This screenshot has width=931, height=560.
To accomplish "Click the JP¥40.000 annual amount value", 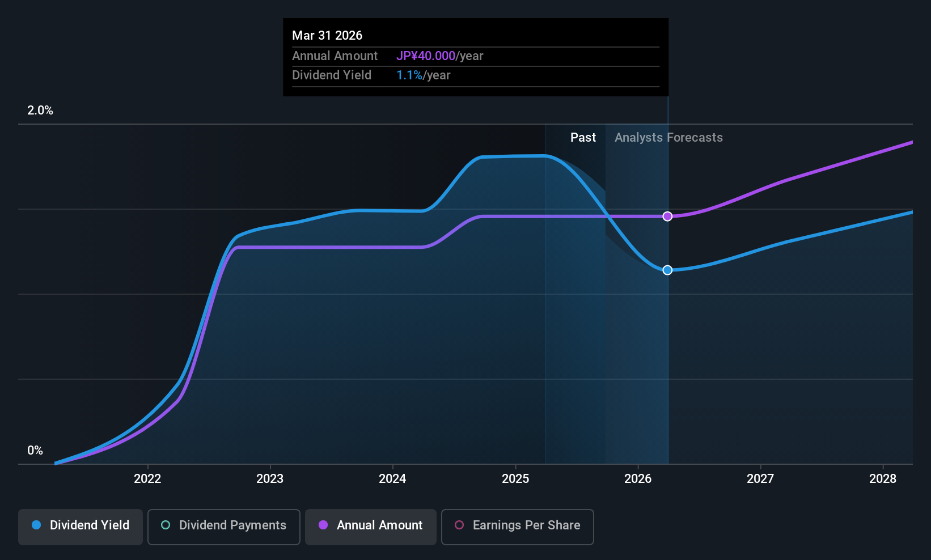I will (x=426, y=56).
